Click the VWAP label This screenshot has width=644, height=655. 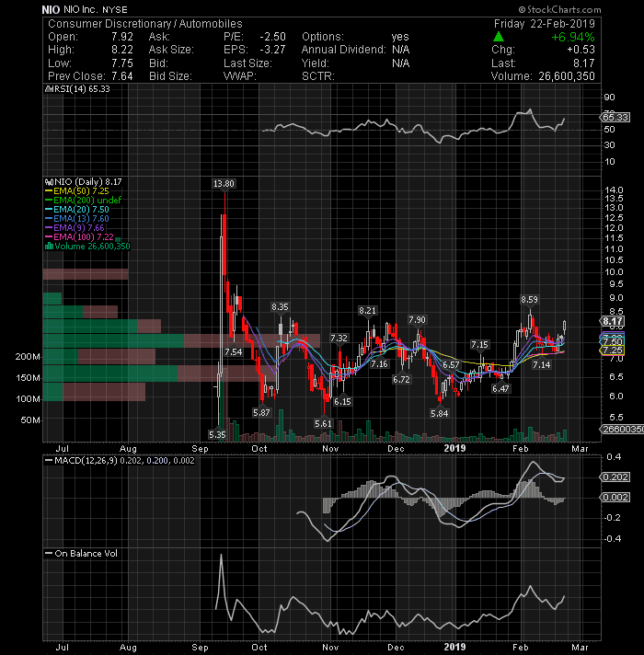click(240, 76)
